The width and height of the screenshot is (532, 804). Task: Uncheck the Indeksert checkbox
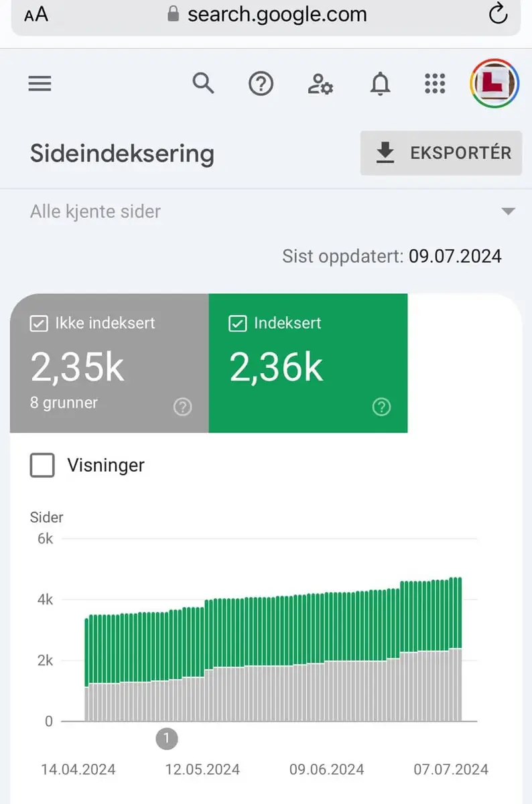pyautogui.click(x=237, y=324)
